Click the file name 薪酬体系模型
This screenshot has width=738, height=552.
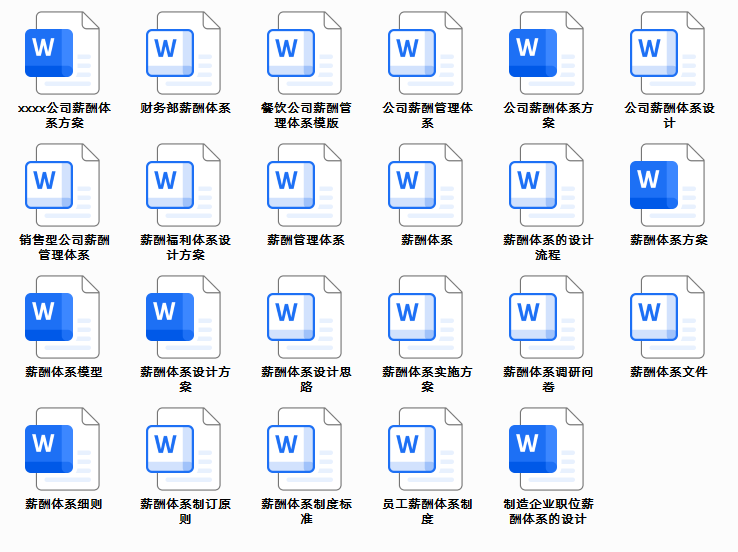point(64,372)
